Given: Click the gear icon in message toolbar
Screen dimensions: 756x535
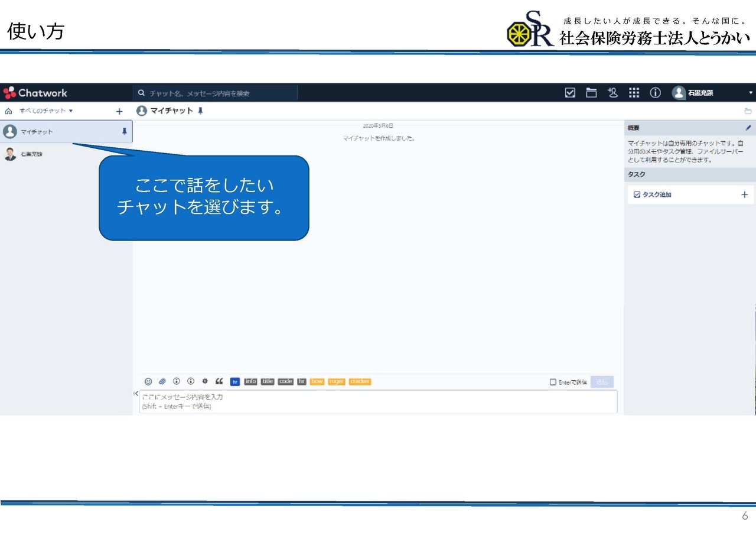Looking at the screenshot, I should pos(205,382).
